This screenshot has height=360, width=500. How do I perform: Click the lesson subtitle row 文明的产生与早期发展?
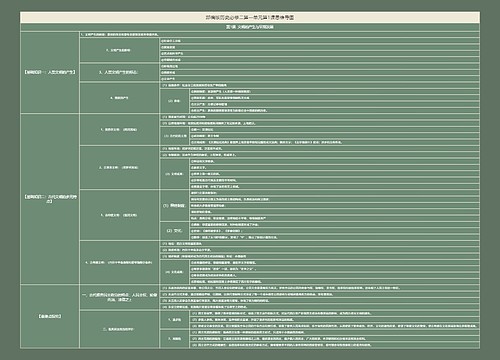pyautogui.click(x=250, y=27)
